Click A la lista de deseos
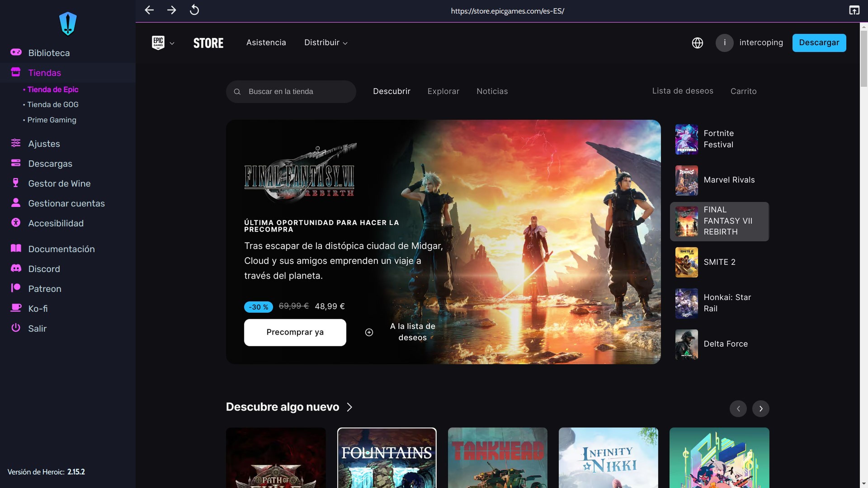 [413, 332]
